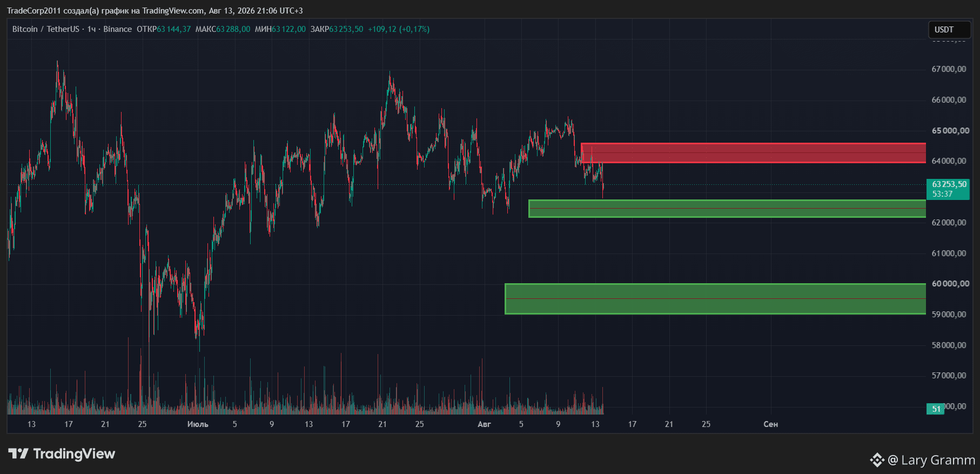Click the 61 000,00 price axis label
980x474 pixels.
[949, 253]
